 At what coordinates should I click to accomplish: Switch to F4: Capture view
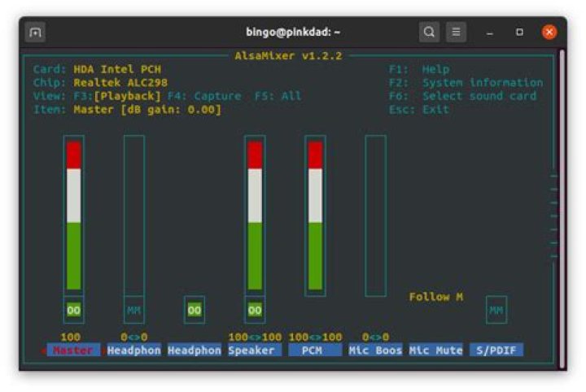(204, 96)
